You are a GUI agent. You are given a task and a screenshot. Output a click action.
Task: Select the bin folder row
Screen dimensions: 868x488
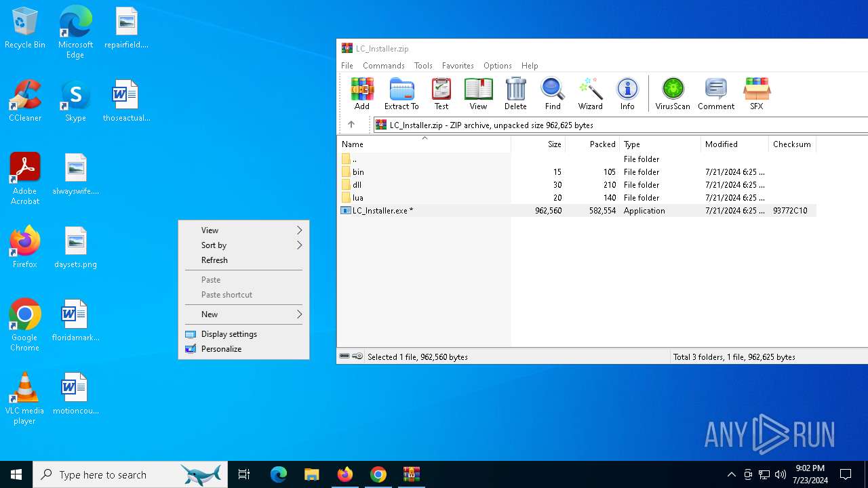576,172
